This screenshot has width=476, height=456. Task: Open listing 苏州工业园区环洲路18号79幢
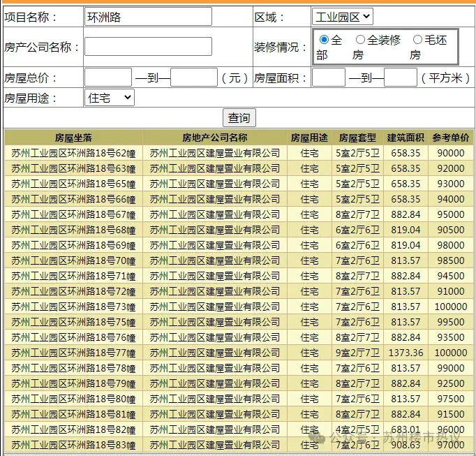(x=73, y=383)
